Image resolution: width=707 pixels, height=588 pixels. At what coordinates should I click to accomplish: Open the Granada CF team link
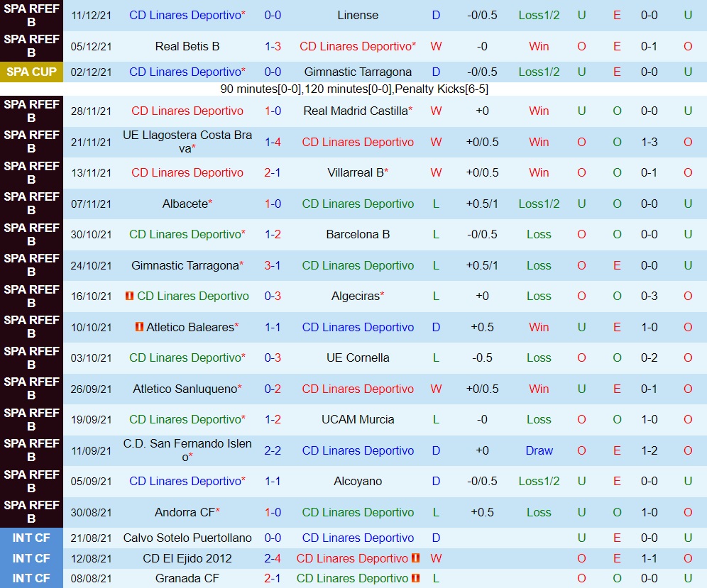click(187, 579)
